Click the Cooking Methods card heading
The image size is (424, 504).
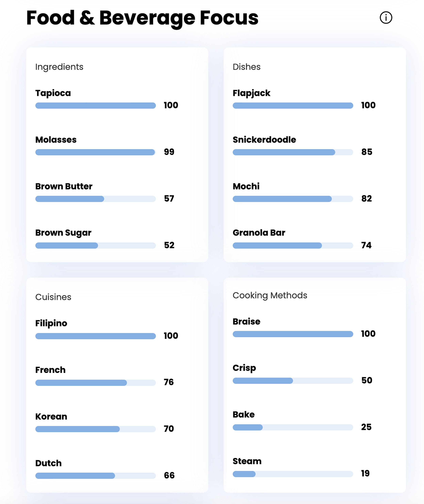coord(270,295)
